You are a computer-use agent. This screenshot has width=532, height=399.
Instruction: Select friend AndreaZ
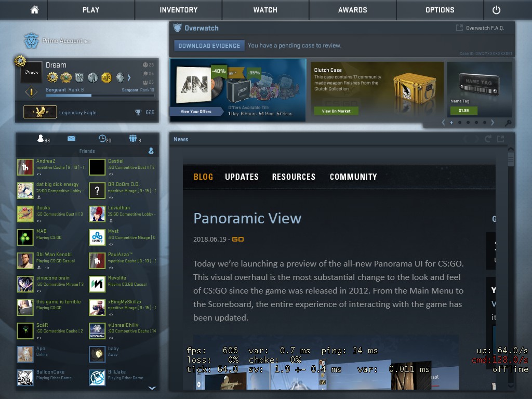pyautogui.click(x=51, y=167)
